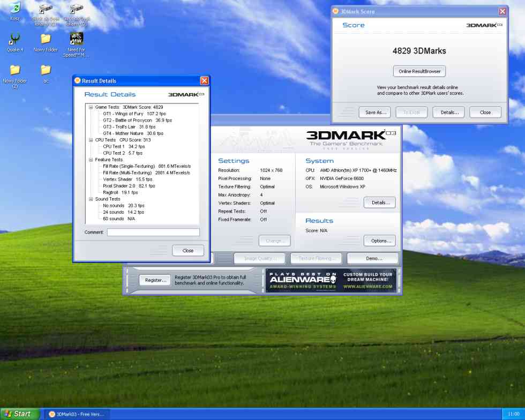Image resolution: width=525 pixels, height=420 pixels.
Task: Select the Ragtroll 19.1 fps row
Action: [120, 192]
